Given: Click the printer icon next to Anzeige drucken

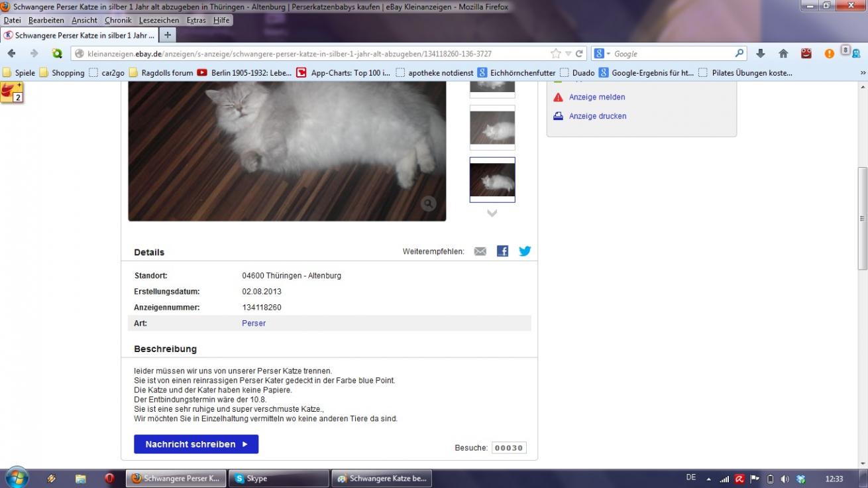Looking at the screenshot, I should coord(558,116).
